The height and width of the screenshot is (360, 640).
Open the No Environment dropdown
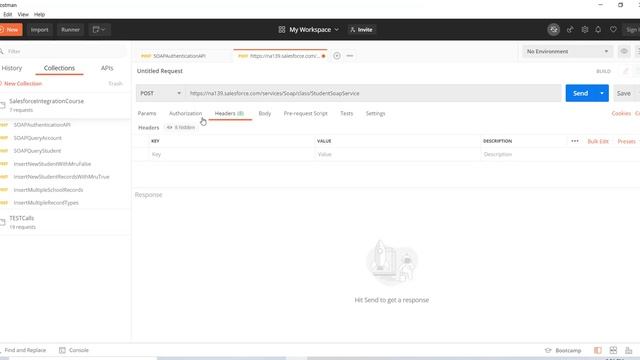tap(567, 51)
